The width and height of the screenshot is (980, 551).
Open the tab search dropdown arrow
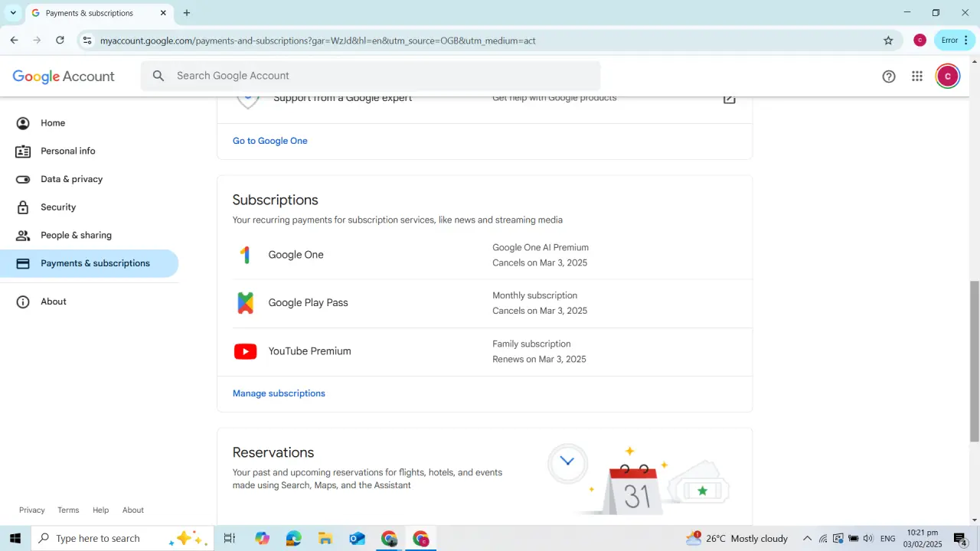pyautogui.click(x=13, y=13)
